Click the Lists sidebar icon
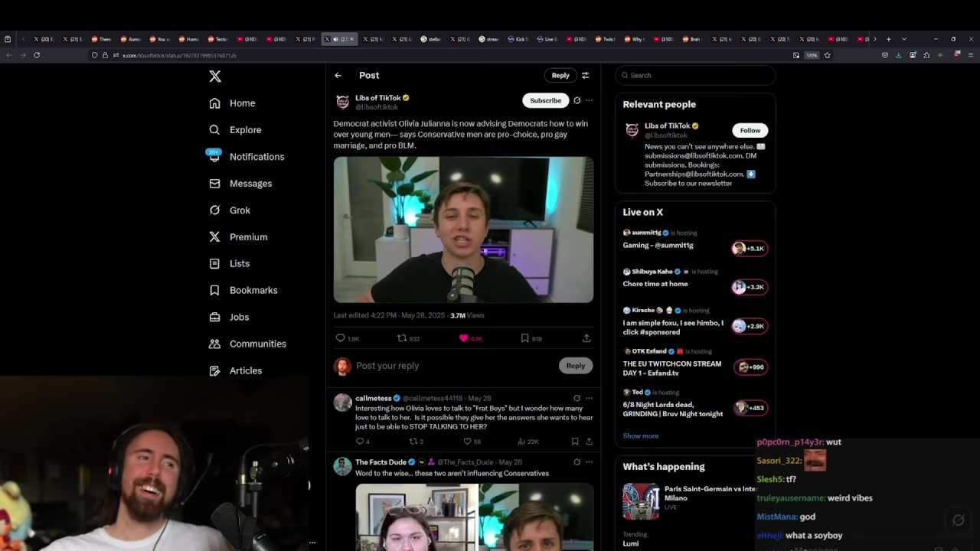 click(x=214, y=263)
